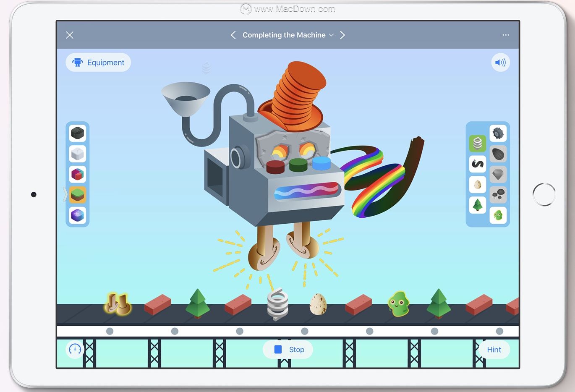Choose the green slime creature item
This screenshot has height=392, width=575.
[x=498, y=215]
